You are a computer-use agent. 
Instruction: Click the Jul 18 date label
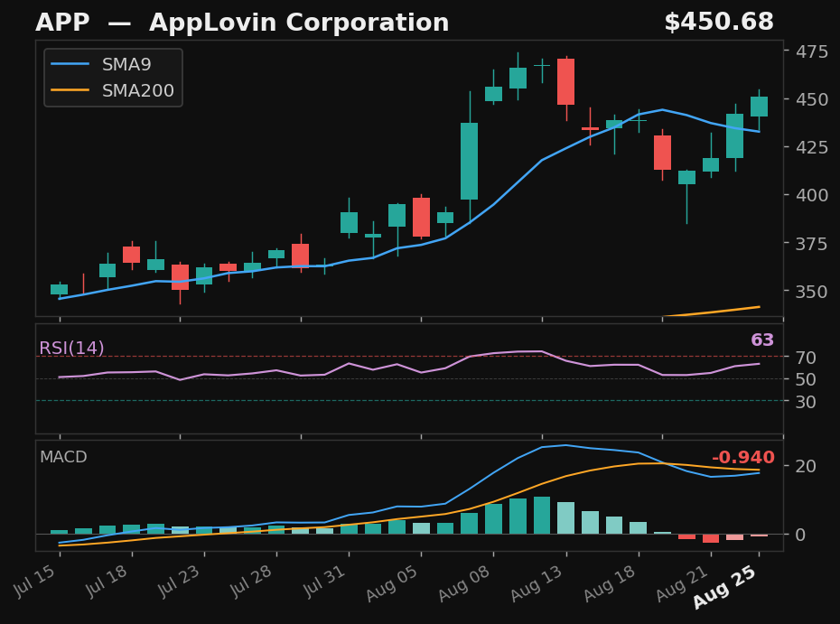point(107,581)
